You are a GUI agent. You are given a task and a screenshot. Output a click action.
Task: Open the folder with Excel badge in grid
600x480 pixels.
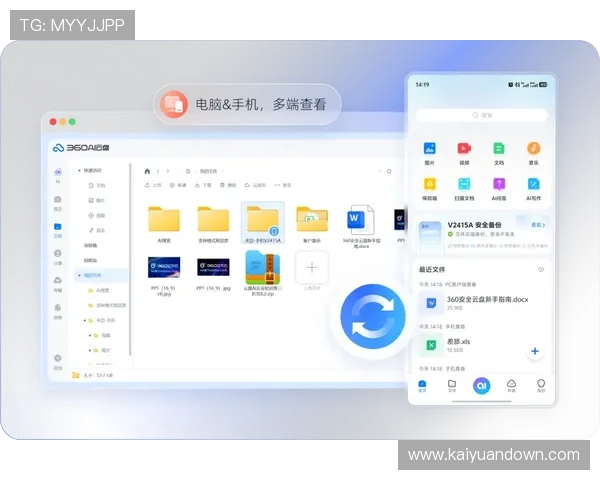(312, 224)
